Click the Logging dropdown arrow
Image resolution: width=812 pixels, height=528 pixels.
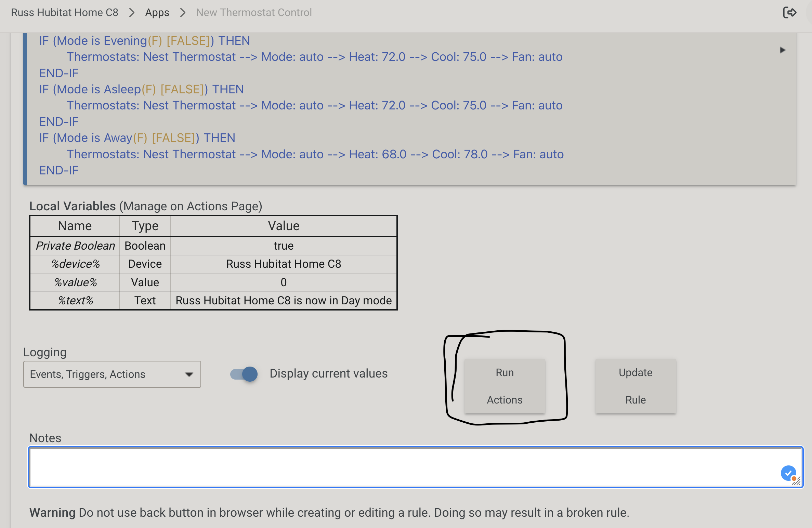tap(189, 374)
